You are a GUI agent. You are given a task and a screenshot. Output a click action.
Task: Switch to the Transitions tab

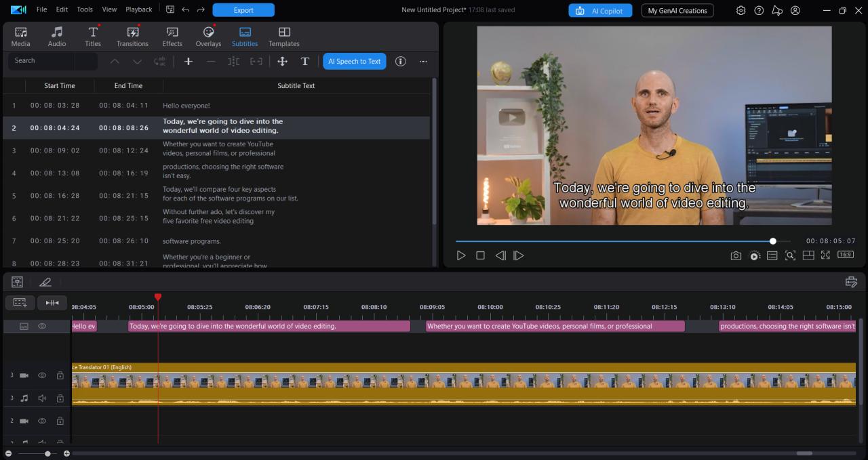coord(132,35)
